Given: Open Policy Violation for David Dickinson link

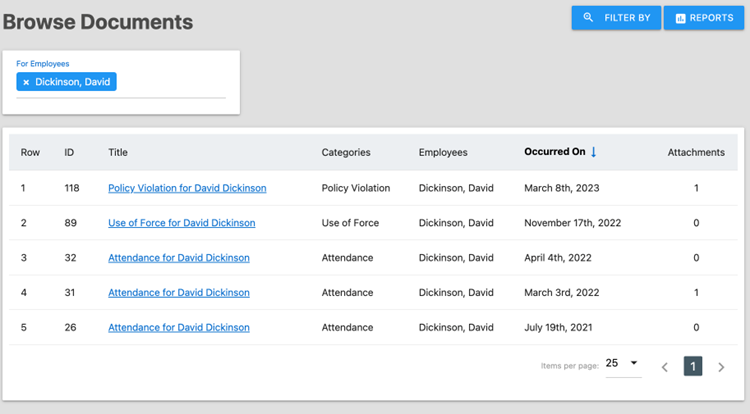Looking at the screenshot, I should (187, 188).
